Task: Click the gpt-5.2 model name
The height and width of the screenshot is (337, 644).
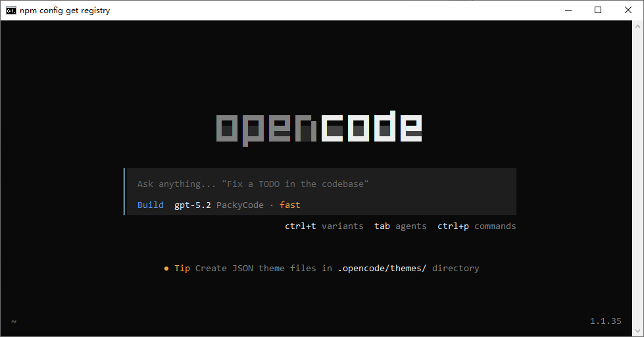Action: (x=192, y=205)
